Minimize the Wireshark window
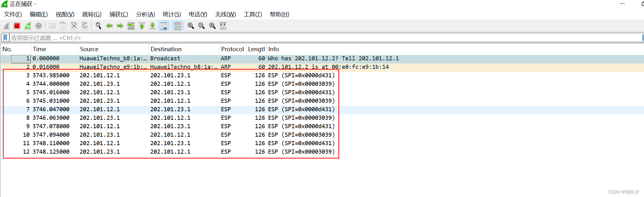 [x=623, y=4]
